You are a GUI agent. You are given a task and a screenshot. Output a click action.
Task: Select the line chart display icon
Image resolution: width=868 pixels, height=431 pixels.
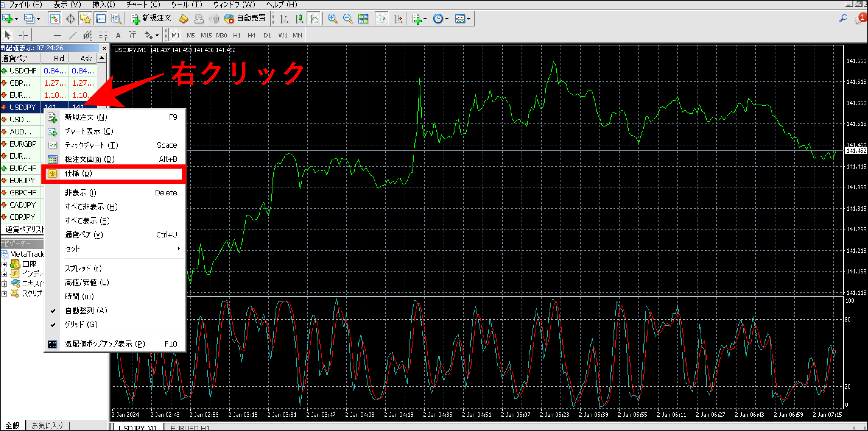[314, 19]
